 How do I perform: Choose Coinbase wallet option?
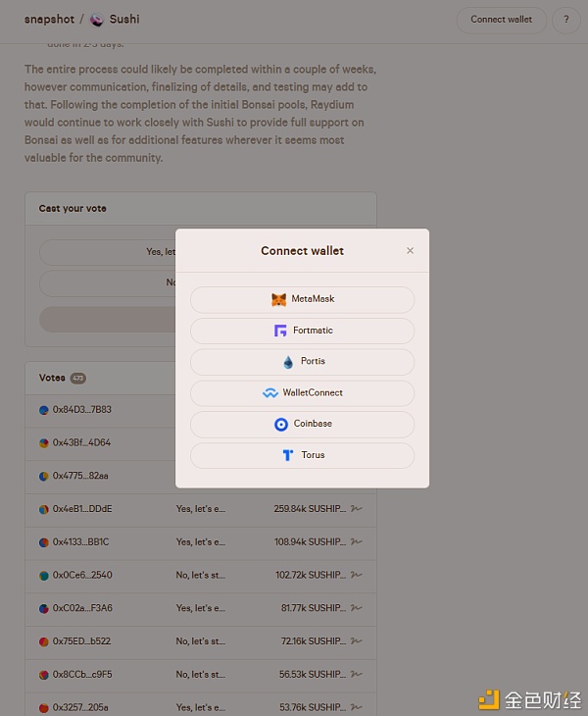(x=302, y=425)
